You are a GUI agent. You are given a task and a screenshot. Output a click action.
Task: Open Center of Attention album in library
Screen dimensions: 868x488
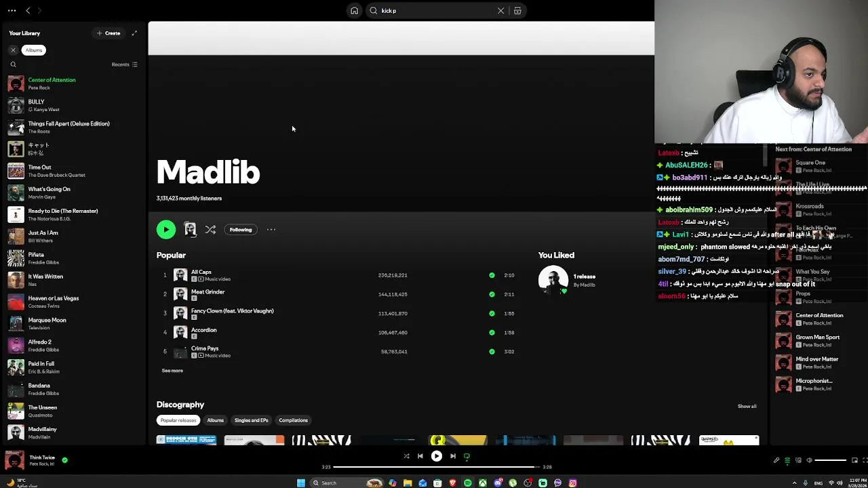73,83
